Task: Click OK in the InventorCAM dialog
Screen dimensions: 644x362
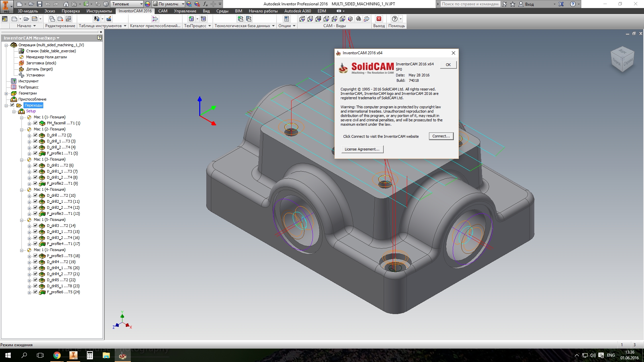Action: coord(448,65)
